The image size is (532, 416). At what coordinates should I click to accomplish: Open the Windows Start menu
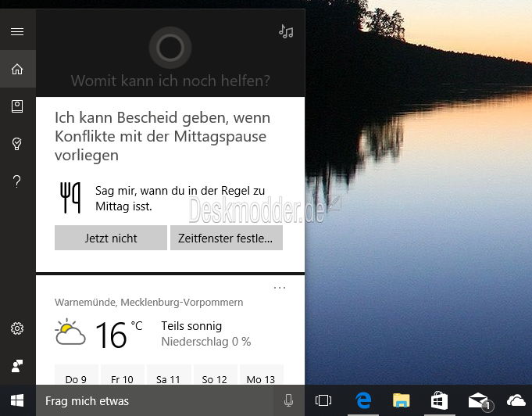(17, 400)
